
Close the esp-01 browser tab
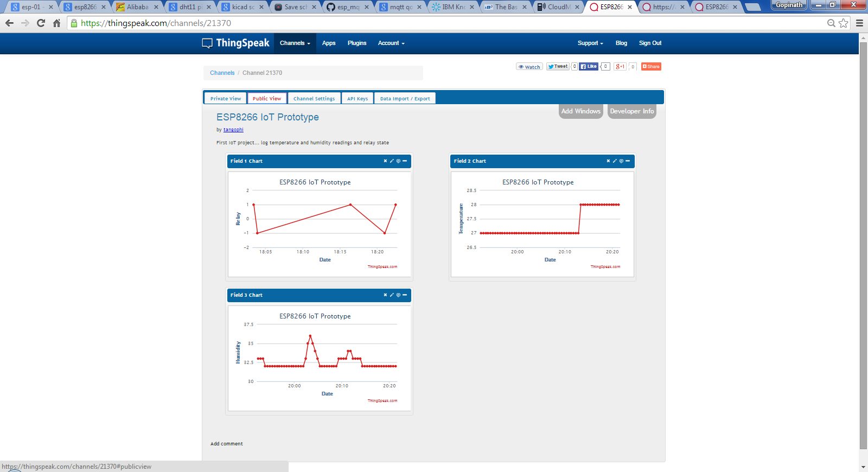click(x=51, y=7)
